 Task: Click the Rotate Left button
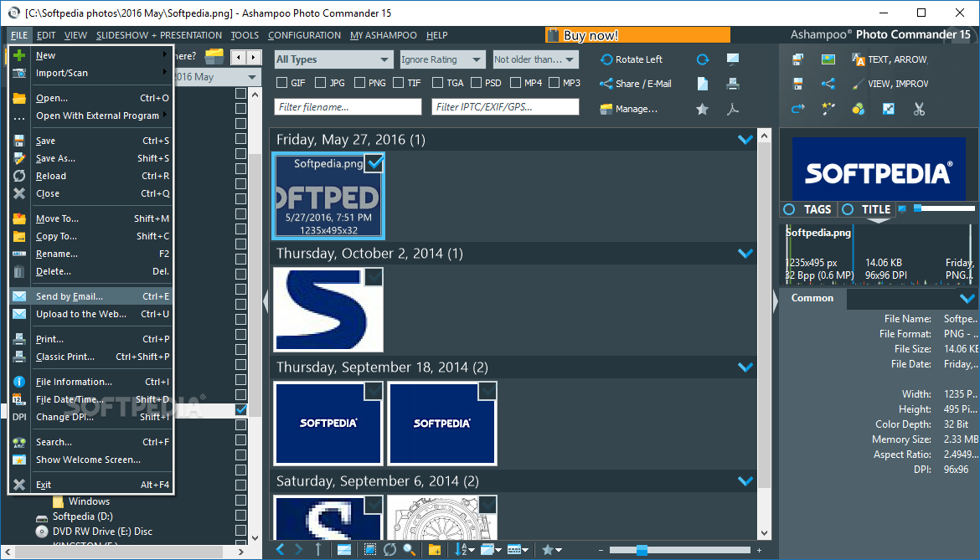pyautogui.click(x=632, y=59)
